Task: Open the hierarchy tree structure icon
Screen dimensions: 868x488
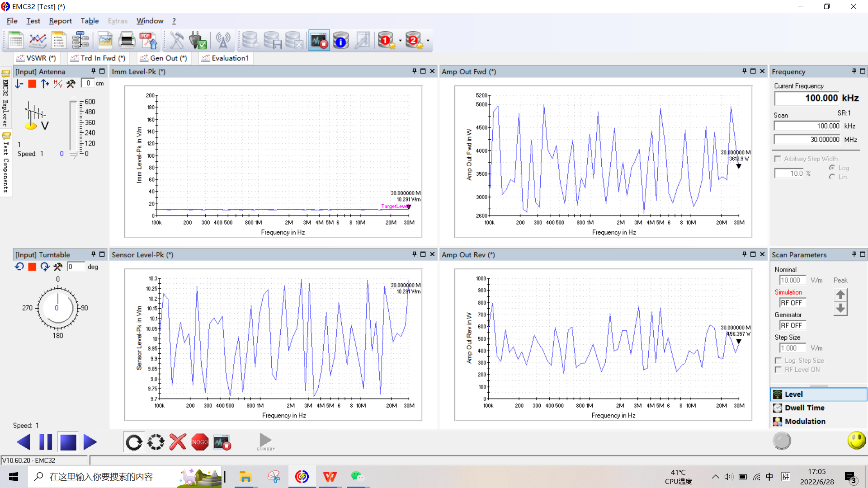Action: (x=81, y=40)
